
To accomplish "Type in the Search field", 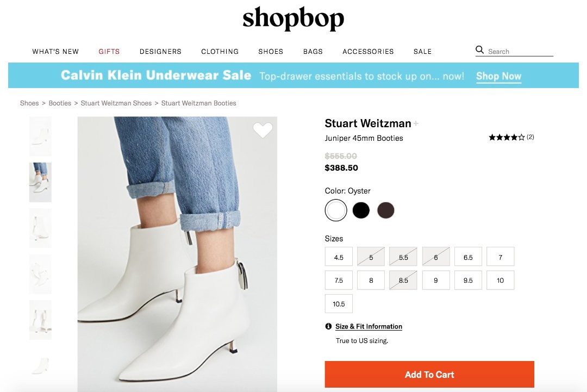I will pos(520,52).
